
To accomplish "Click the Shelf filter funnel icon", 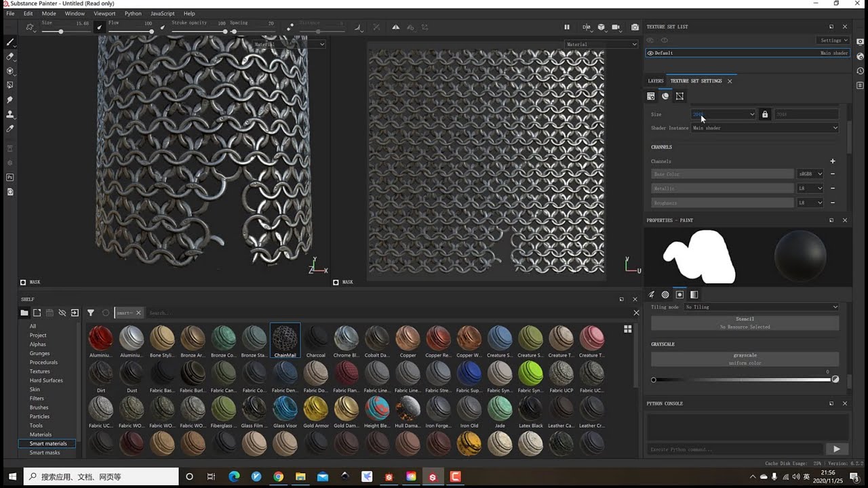I will coord(90,312).
